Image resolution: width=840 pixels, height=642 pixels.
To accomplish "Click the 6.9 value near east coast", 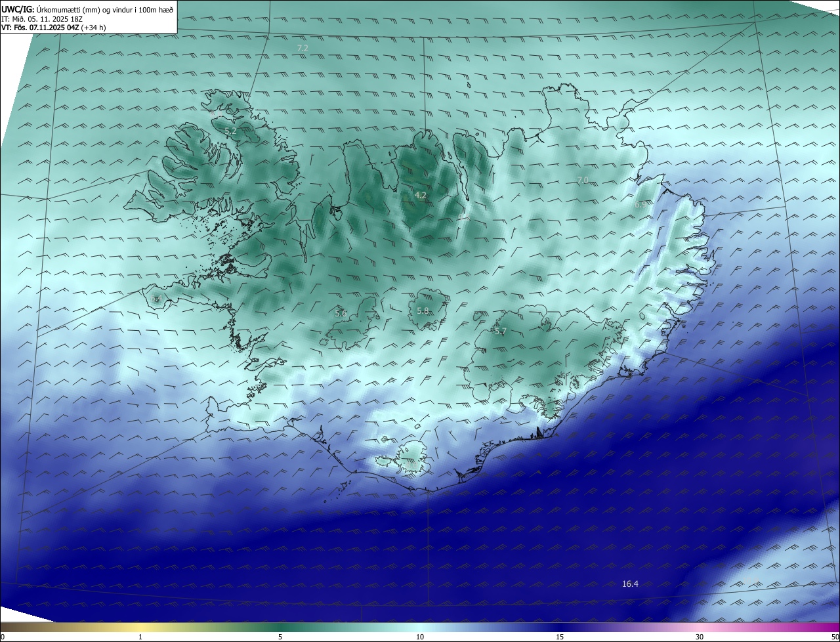I will [x=640, y=205].
